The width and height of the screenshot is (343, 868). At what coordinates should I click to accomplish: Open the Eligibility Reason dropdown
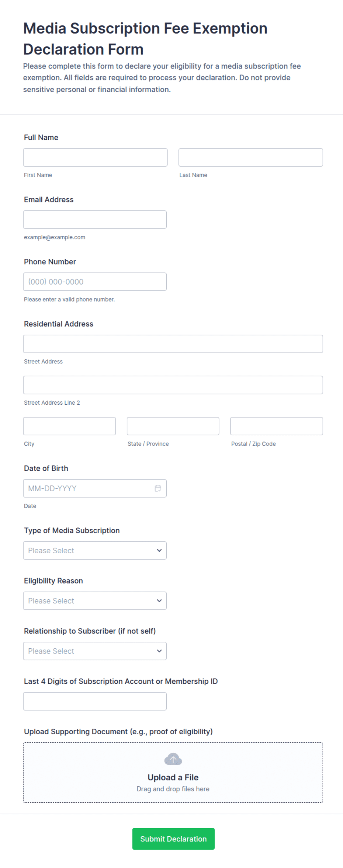pyautogui.click(x=95, y=601)
